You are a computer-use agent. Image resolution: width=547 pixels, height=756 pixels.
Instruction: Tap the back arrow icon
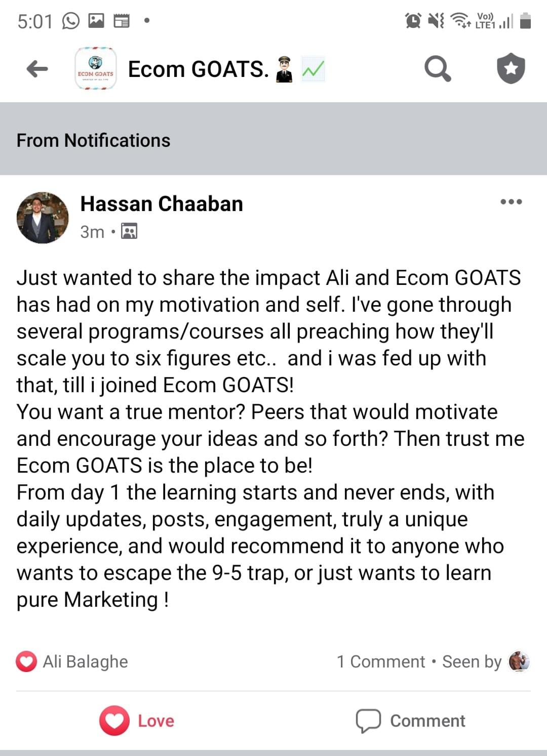pyautogui.click(x=37, y=69)
